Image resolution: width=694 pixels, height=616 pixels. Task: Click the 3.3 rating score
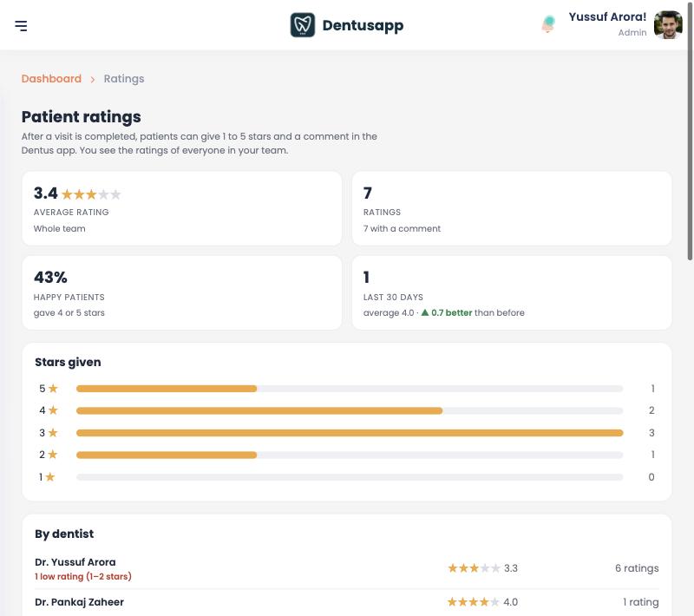point(511,567)
